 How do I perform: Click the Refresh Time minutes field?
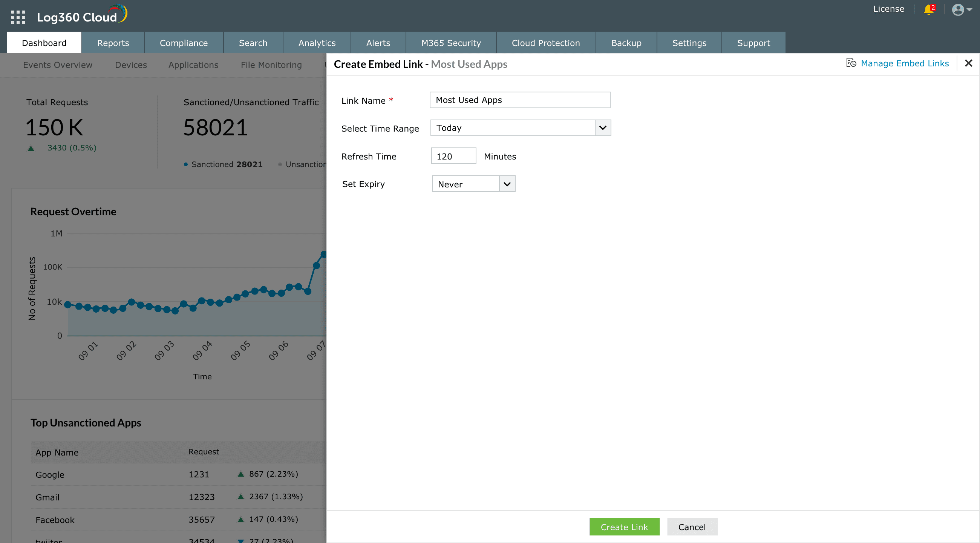[x=453, y=156]
